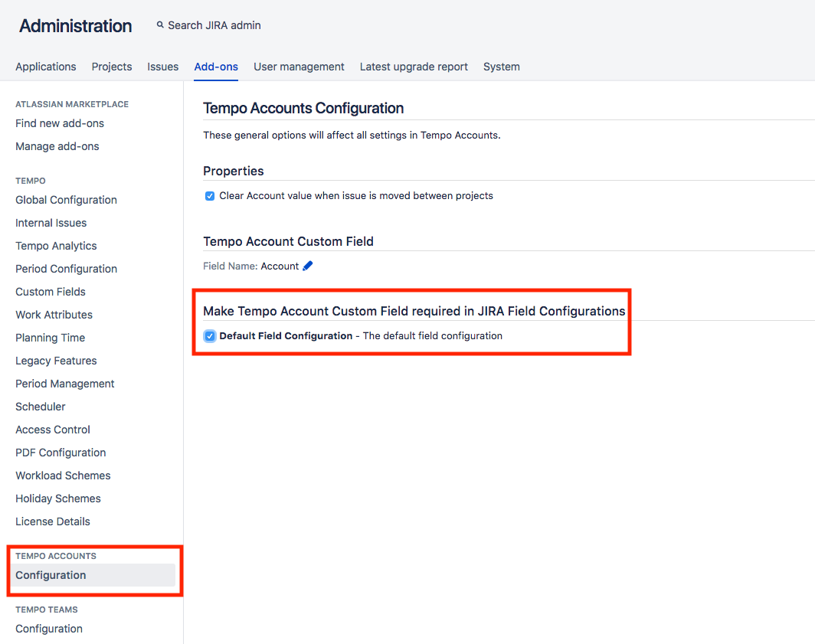
Task: Open the System tab
Action: coord(501,67)
